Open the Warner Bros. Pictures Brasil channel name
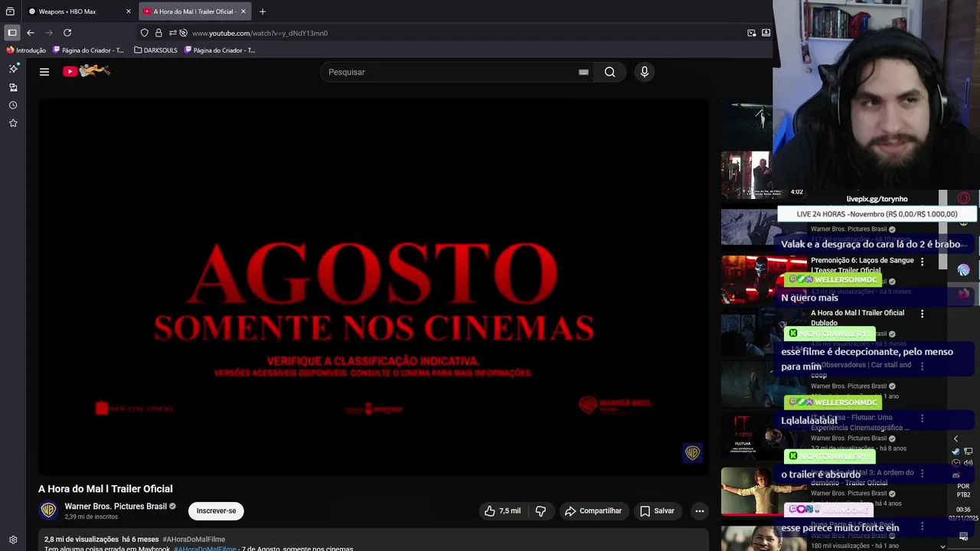Viewport: 980px width, 551px height. [116, 506]
